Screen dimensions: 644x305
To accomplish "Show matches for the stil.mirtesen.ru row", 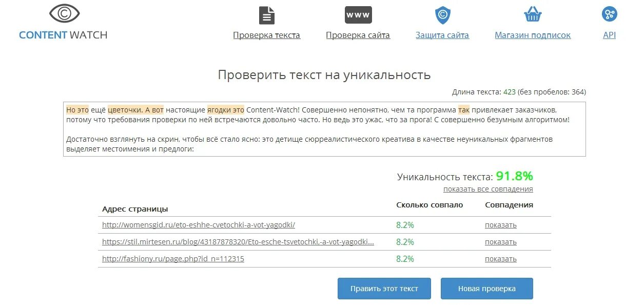I will coord(501,242).
